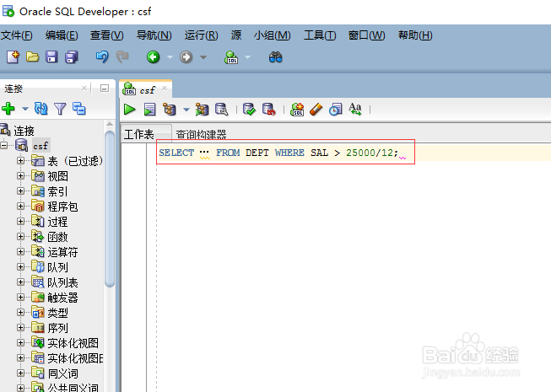Open dropdown next to SQL Worksheet icon

pos(247,56)
